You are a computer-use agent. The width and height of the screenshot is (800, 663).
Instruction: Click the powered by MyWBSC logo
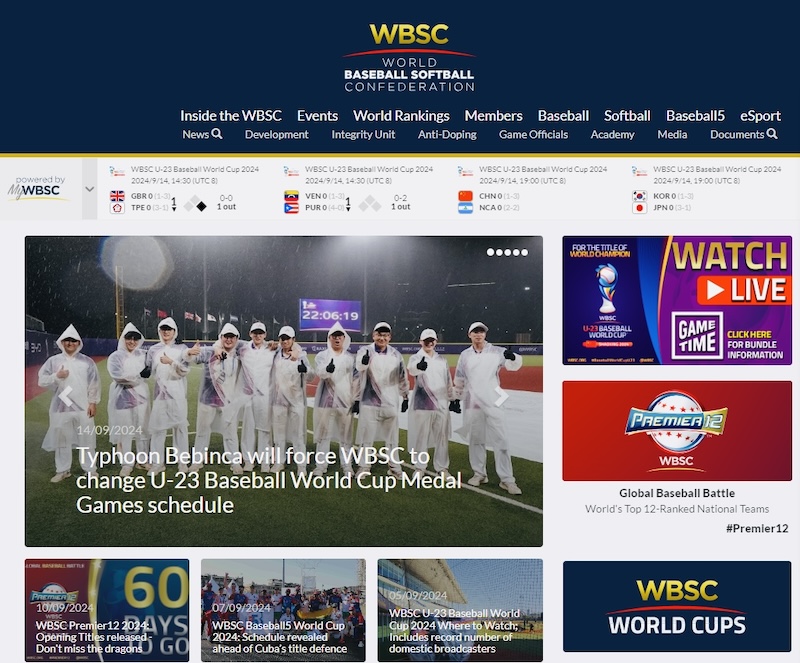[37, 187]
